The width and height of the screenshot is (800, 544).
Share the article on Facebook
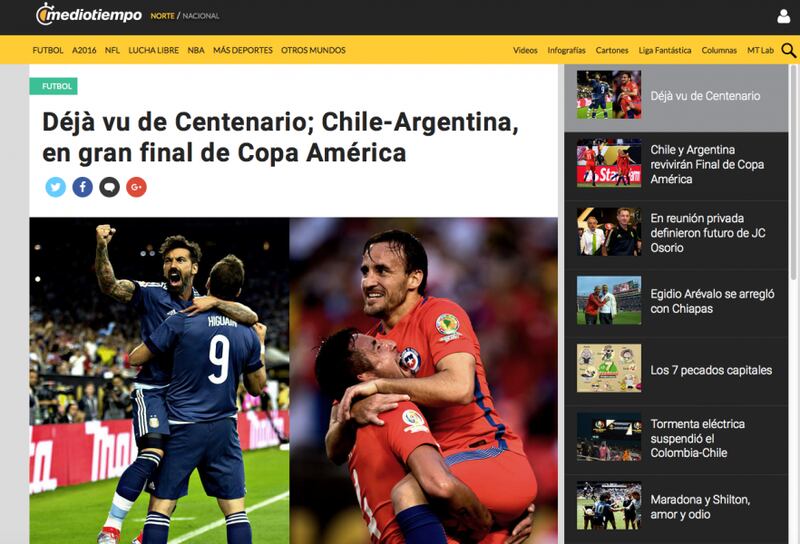point(83,187)
